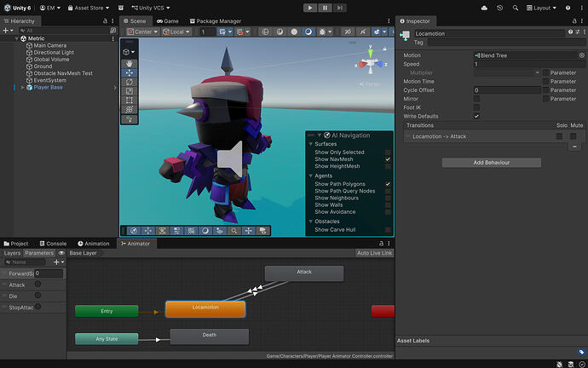Screen dimensions: 588x368
Task: Open the custom editor tools icon
Action: [x=130, y=119]
